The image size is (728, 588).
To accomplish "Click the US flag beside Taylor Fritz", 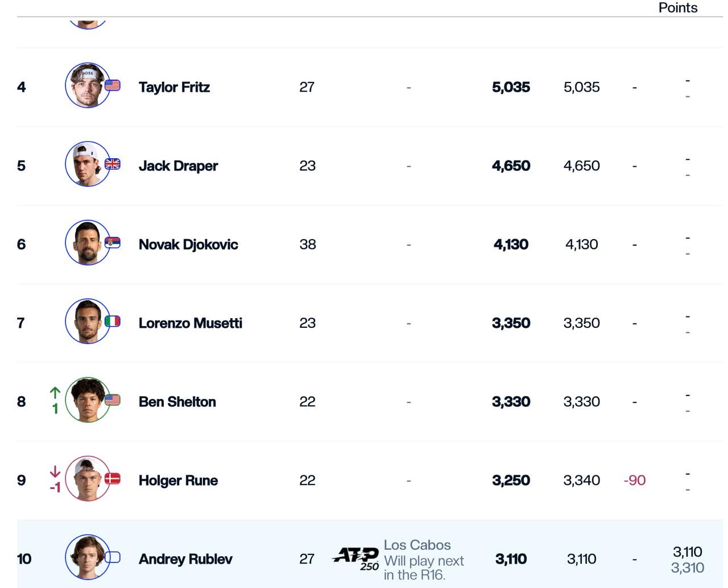I will [113, 85].
